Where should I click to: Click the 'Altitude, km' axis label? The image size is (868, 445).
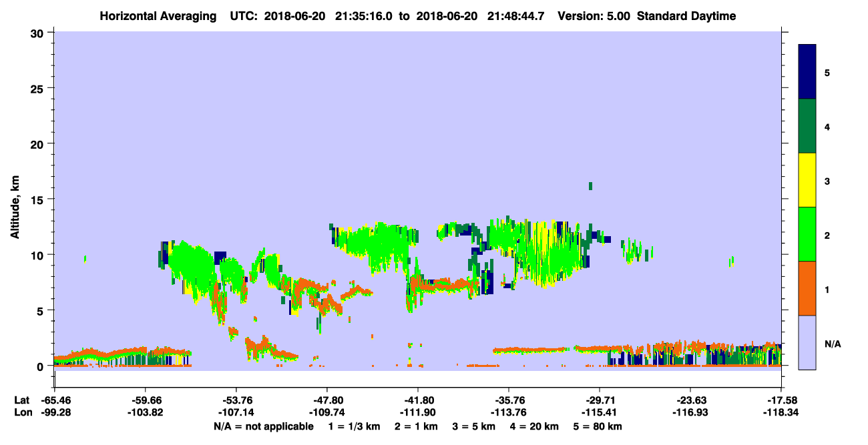point(15,207)
